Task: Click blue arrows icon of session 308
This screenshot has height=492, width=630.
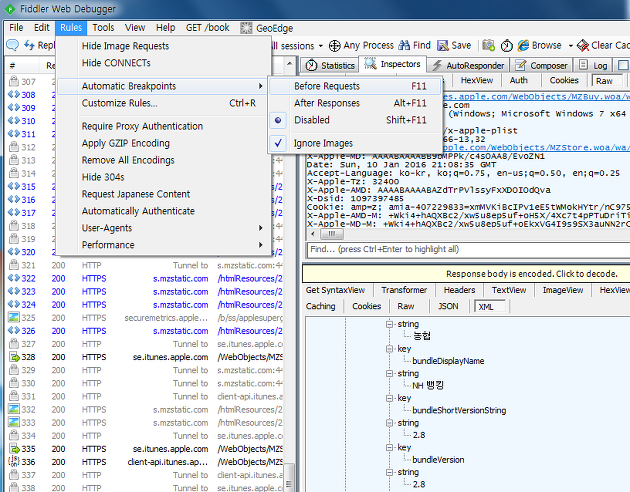Action: point(14,94)
